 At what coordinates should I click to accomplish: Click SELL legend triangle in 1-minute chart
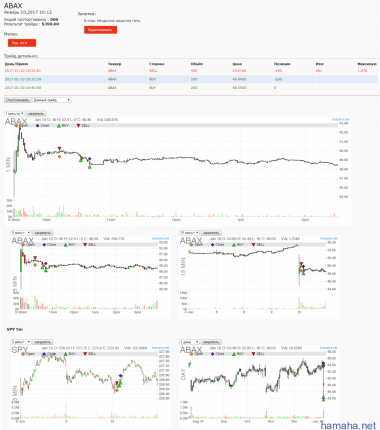click(x=78, y=126)
